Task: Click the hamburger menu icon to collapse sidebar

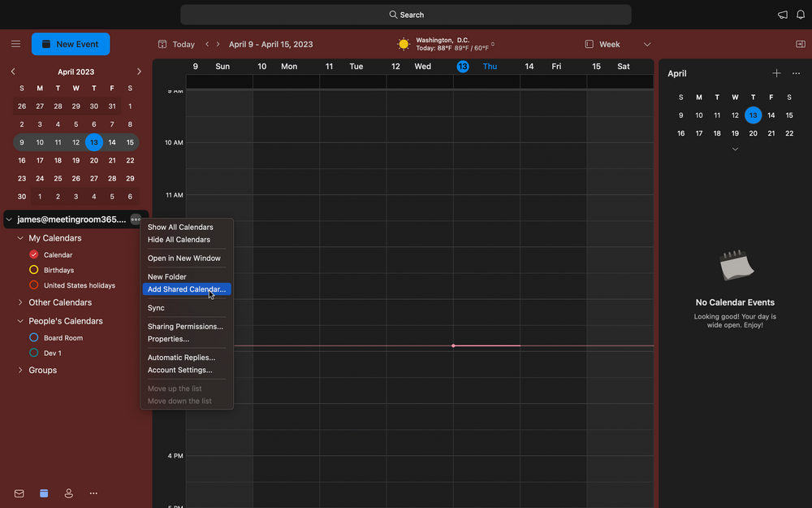Action: point(15,44)
